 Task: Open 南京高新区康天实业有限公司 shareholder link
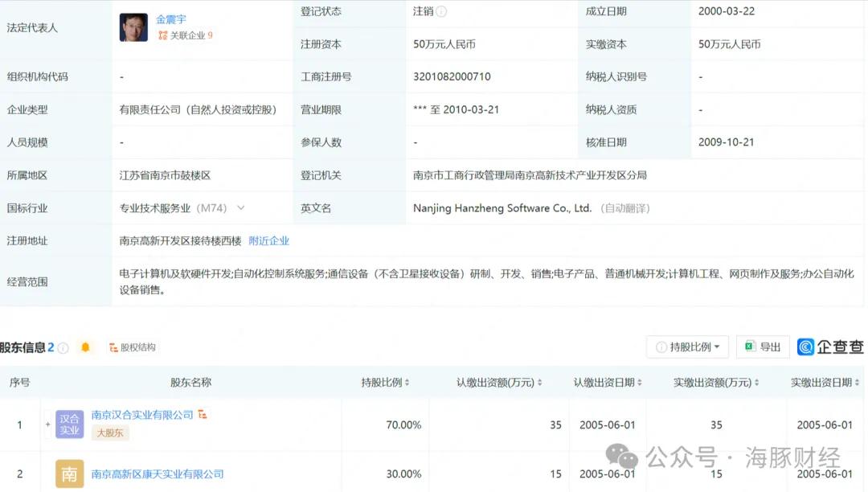(158, 474)
